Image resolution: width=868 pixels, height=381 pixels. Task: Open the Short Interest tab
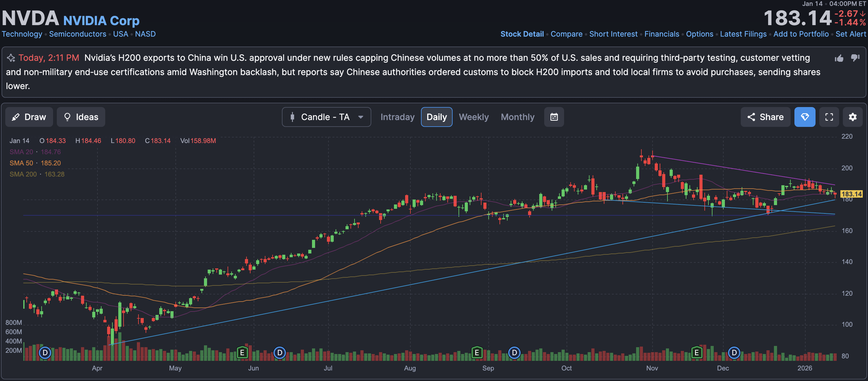[x=613, y=34]
